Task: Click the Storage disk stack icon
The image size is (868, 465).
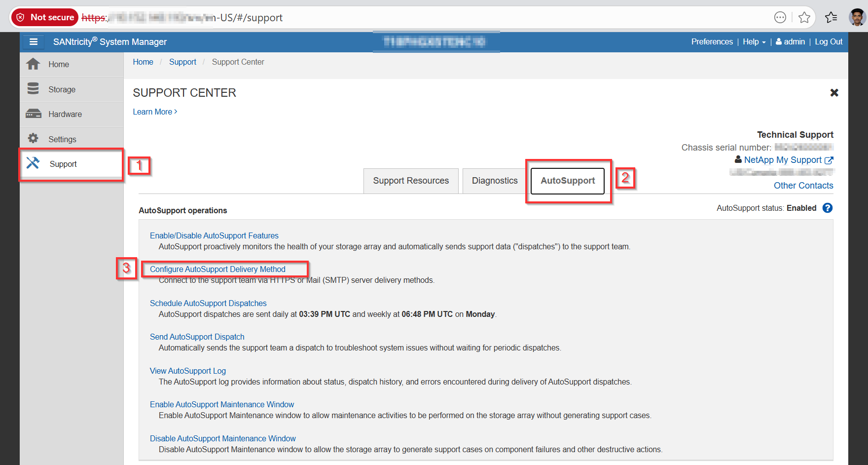Action: [x=33, y=89]
